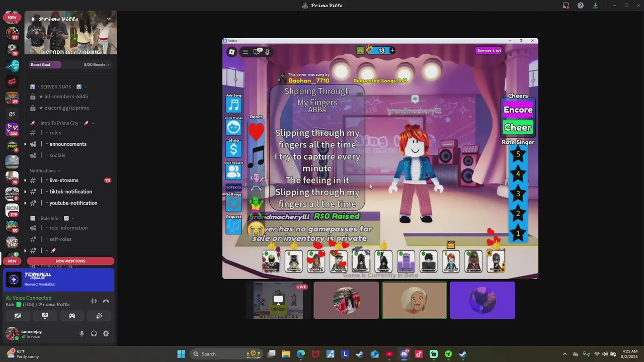The image size is (644, 362).
Task: Open the LIVE stream thumbnail tile
Action: click(278, 300)
